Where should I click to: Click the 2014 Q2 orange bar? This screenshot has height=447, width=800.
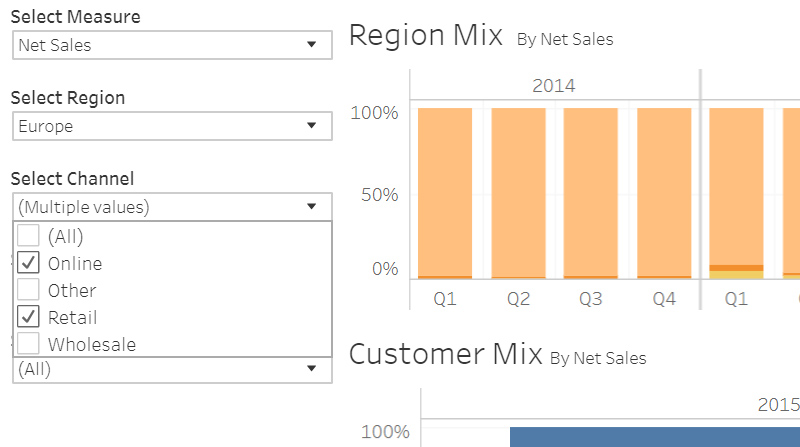point(518,190)
